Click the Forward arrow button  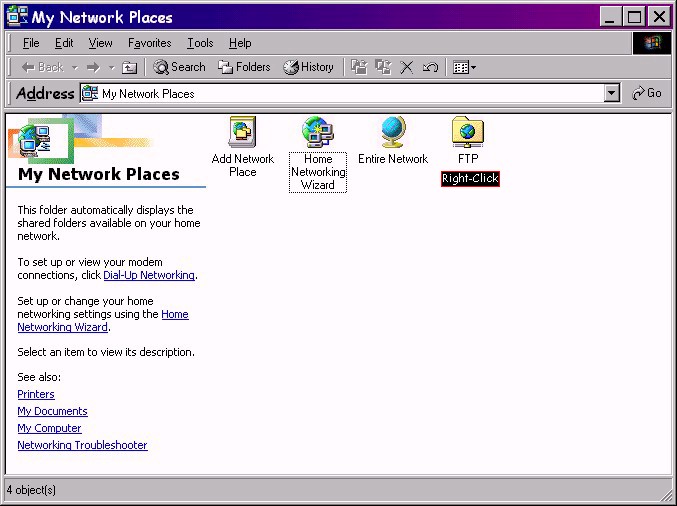coord(93,67)
